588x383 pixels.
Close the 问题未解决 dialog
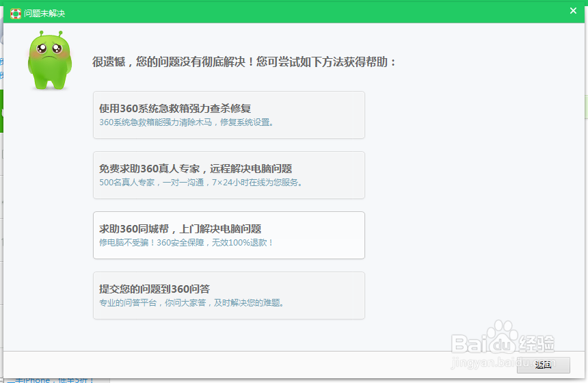(x=573, y=11)
